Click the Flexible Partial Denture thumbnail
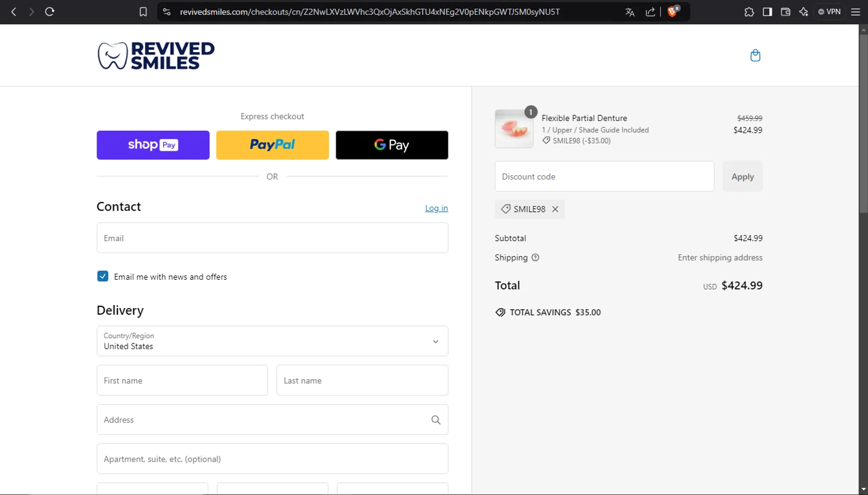The width and height of the screenshot is (868, 495). pos(514,129)
